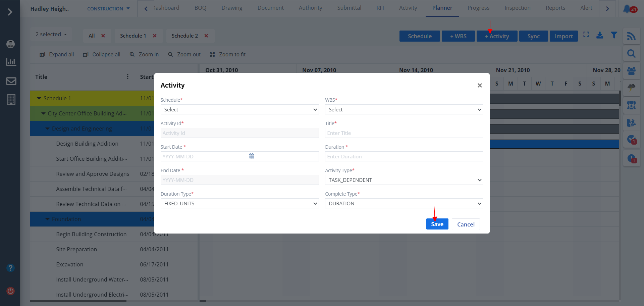Click the red power logout icon

11,291
